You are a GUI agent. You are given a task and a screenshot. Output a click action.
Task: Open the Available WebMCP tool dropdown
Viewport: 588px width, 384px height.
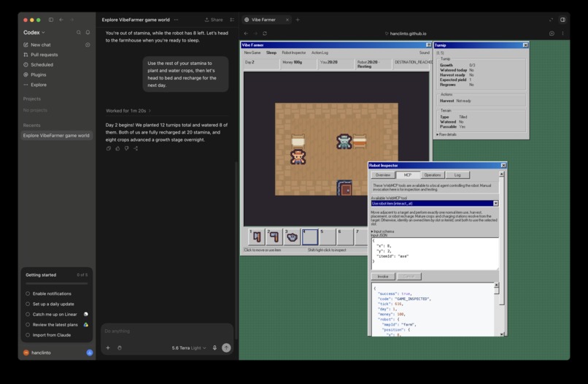434,204
